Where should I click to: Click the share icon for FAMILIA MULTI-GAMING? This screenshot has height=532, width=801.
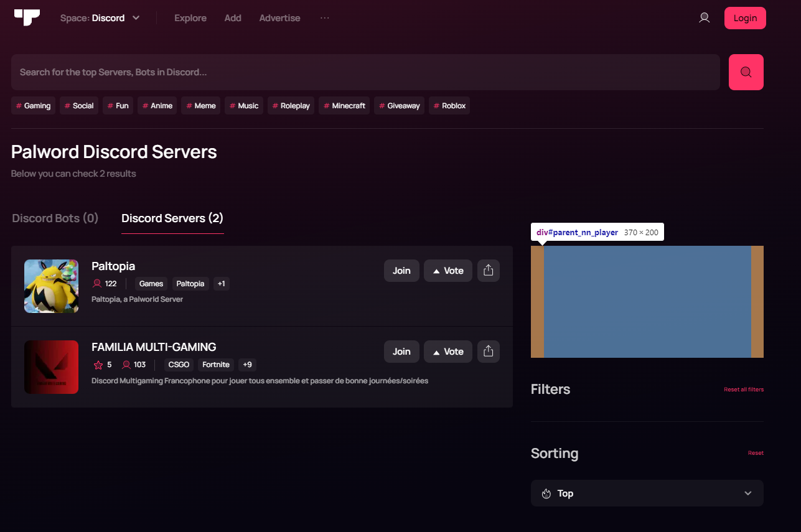pyautogui.click(x=488, y=351)
